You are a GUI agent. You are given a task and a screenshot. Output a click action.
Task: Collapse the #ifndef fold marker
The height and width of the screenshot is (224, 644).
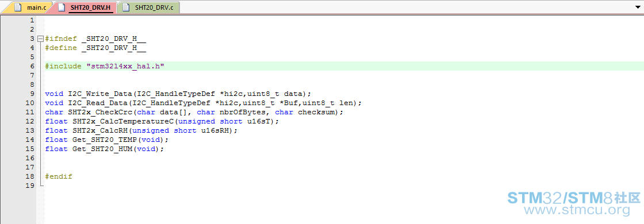[40, 38]
